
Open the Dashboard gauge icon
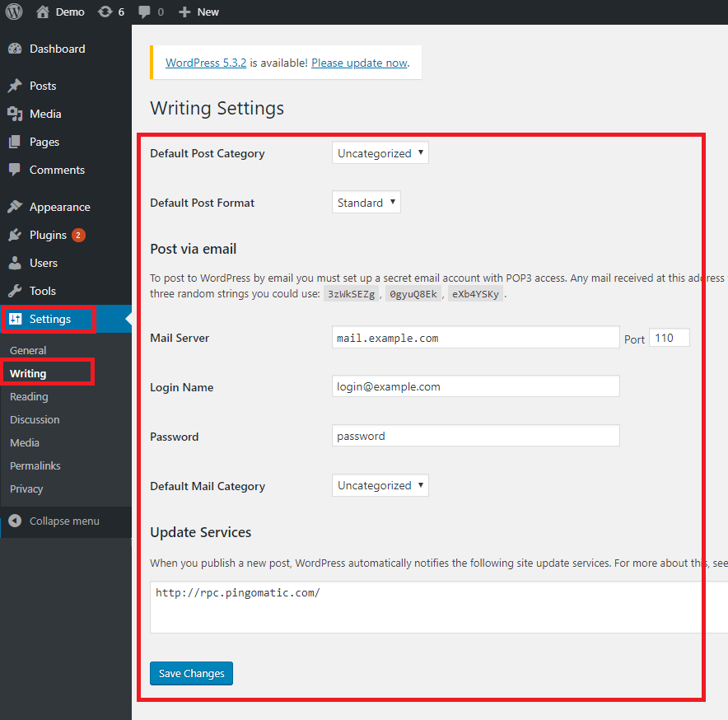(15, 49)
